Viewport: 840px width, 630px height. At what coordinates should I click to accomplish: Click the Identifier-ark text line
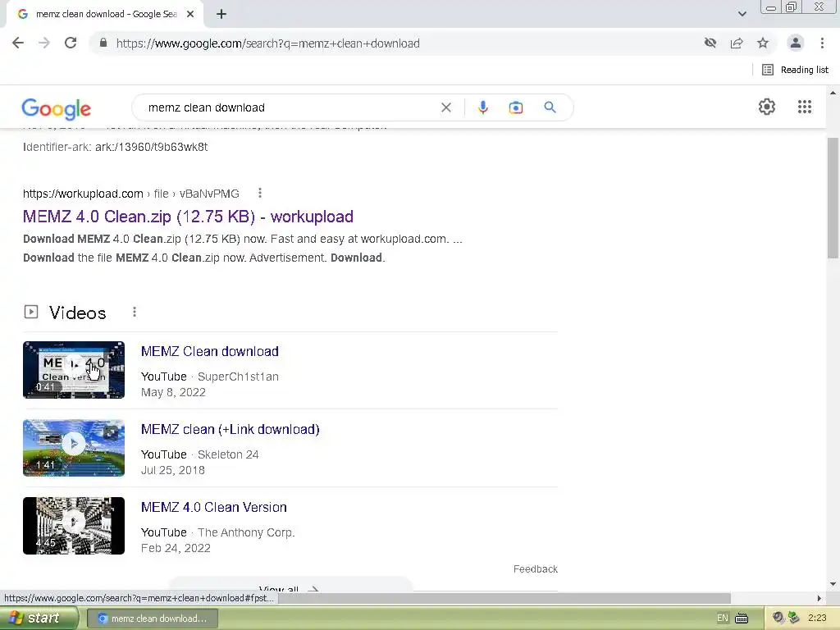(x=115, y=147)
